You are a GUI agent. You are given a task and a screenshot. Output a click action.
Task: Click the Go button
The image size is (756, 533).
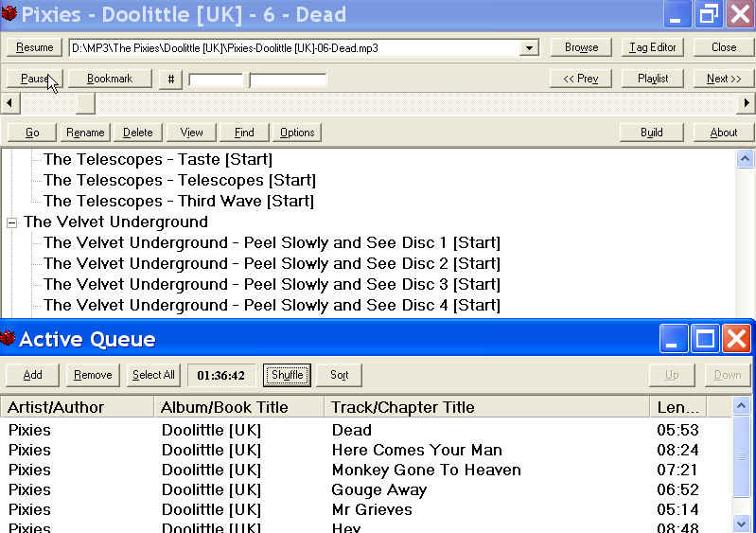[32, 133]
